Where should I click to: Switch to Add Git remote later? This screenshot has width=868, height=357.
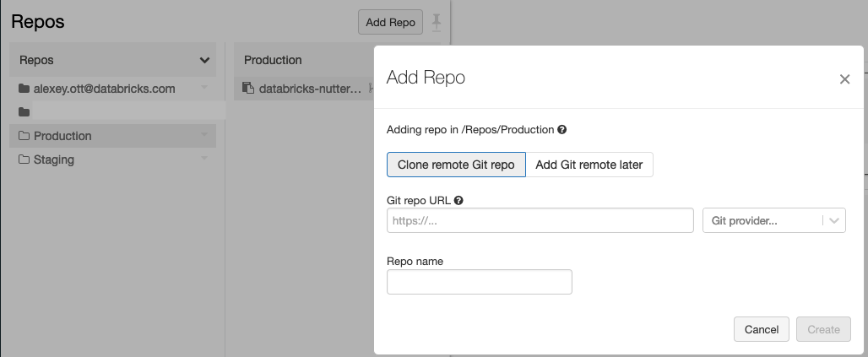click(589, 165)
